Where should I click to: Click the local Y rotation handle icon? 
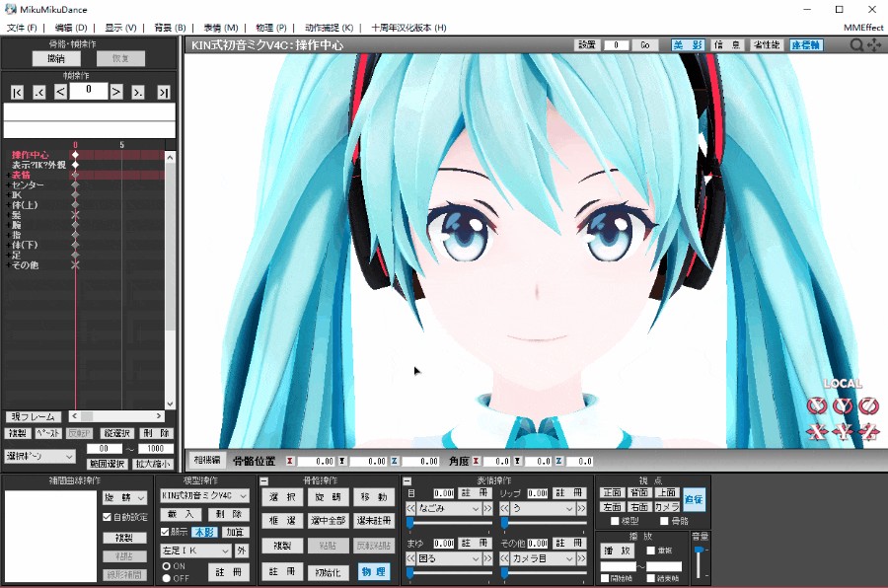(843, 405)
